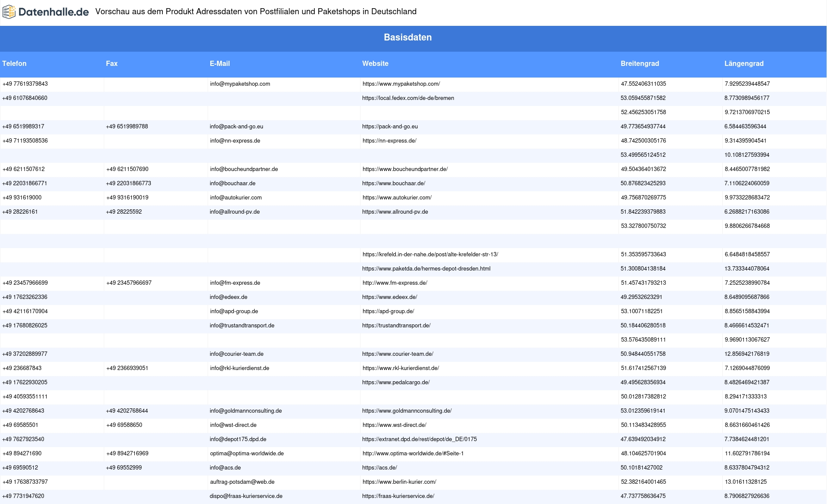This screenshot has height=504, width=827.
Task: Select fax number +49 22031866773
Action: coord(128,184)
